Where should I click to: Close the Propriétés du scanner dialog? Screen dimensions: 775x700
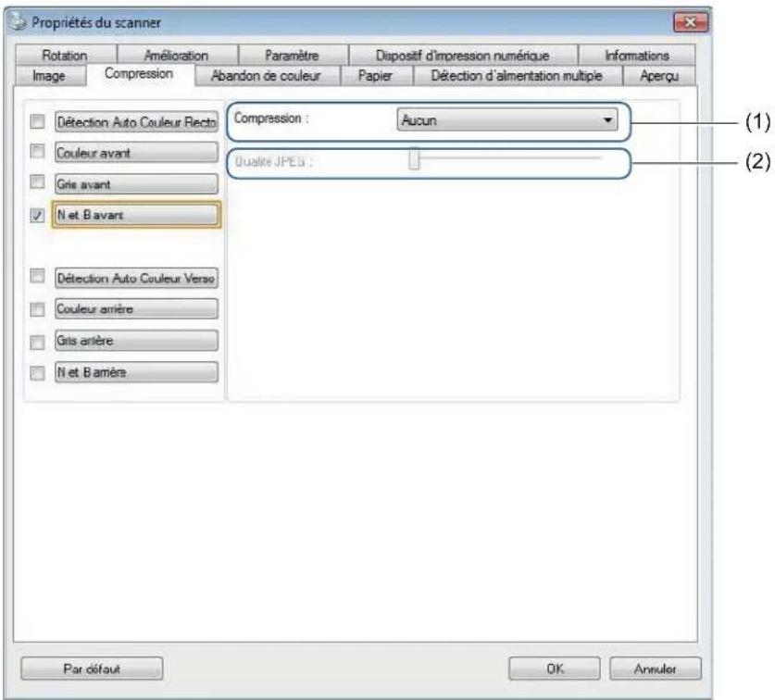pyautogui.click(x=691, y=22)
